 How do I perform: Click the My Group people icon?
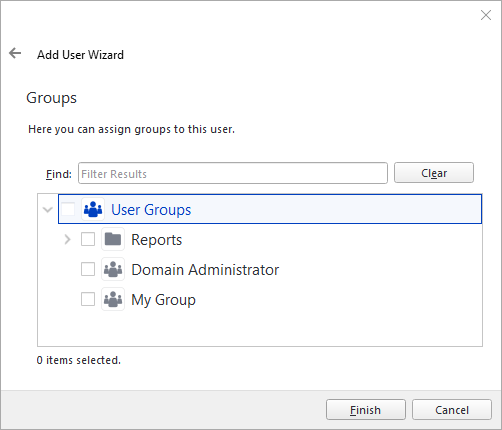pyautogui.click(x=113, y=299)
